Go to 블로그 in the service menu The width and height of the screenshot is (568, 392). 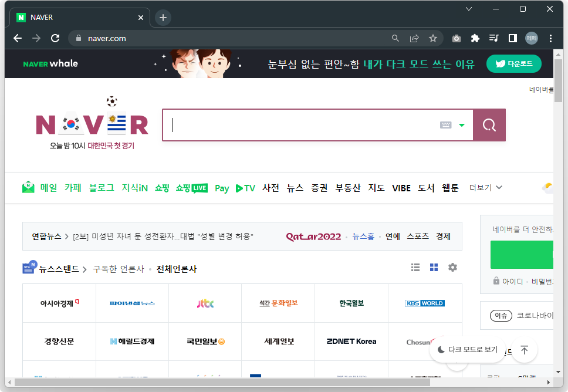pyautogui.click(x=102, y=188)
